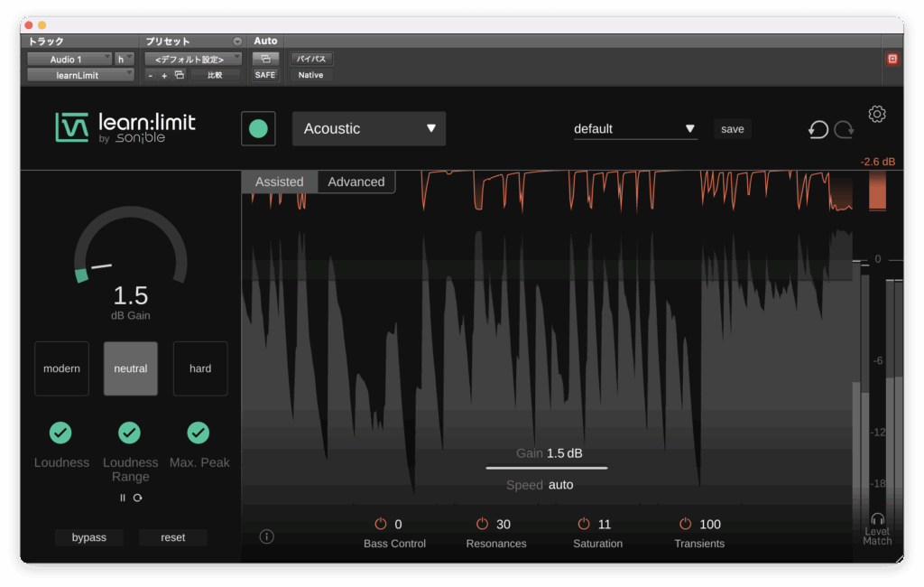Click the トラック header label

coord(46,42)
